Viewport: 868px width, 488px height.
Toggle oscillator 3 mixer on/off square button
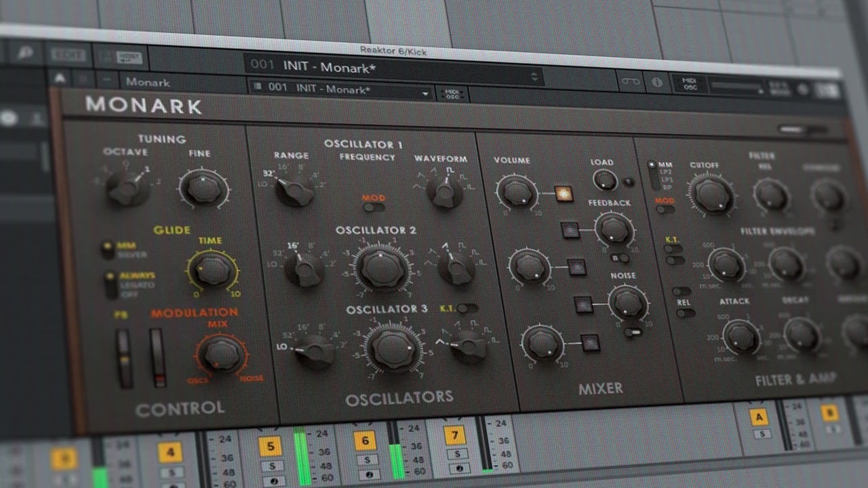[590, 344]
